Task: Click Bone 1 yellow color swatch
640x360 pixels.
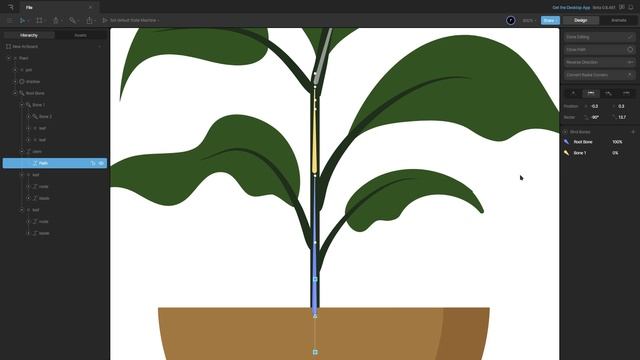Action: tap(567, 153)
